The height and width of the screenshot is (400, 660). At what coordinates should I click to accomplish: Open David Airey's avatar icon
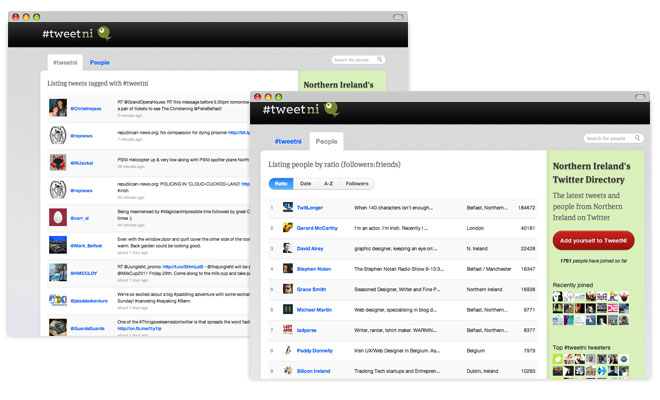[x=288, y=248]
